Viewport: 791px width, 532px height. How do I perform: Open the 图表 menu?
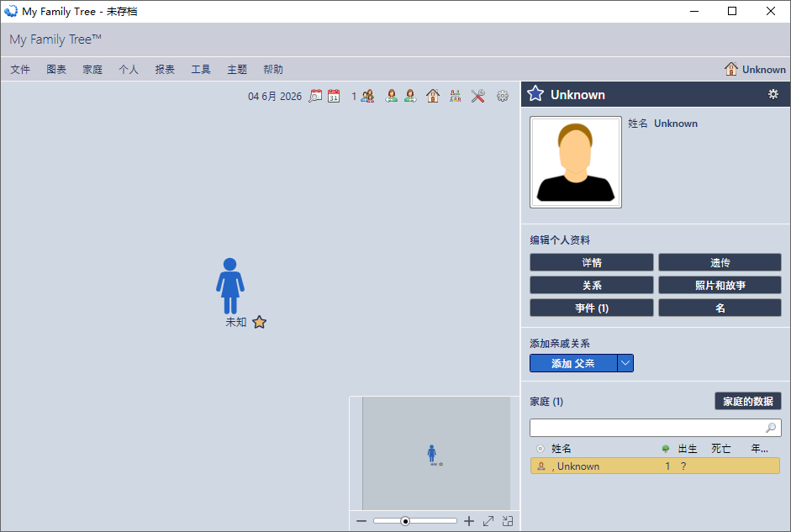(56, 69)
